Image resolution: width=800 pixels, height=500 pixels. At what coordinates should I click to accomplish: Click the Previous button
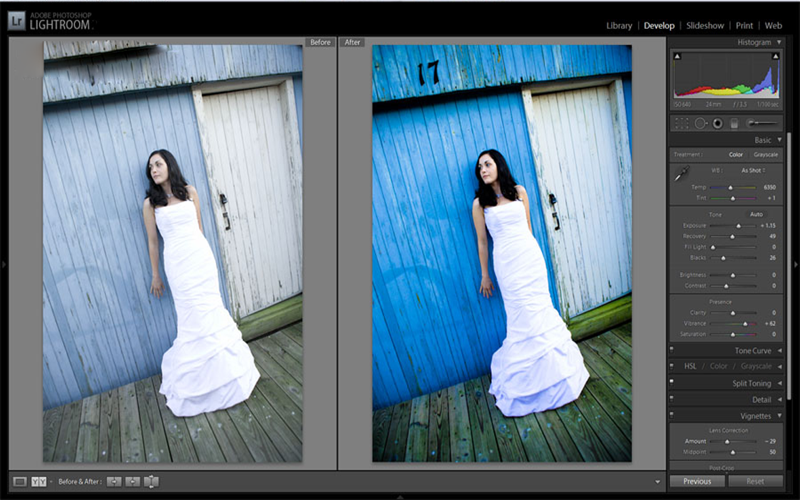pyautogui.click(x=697, y=481)
